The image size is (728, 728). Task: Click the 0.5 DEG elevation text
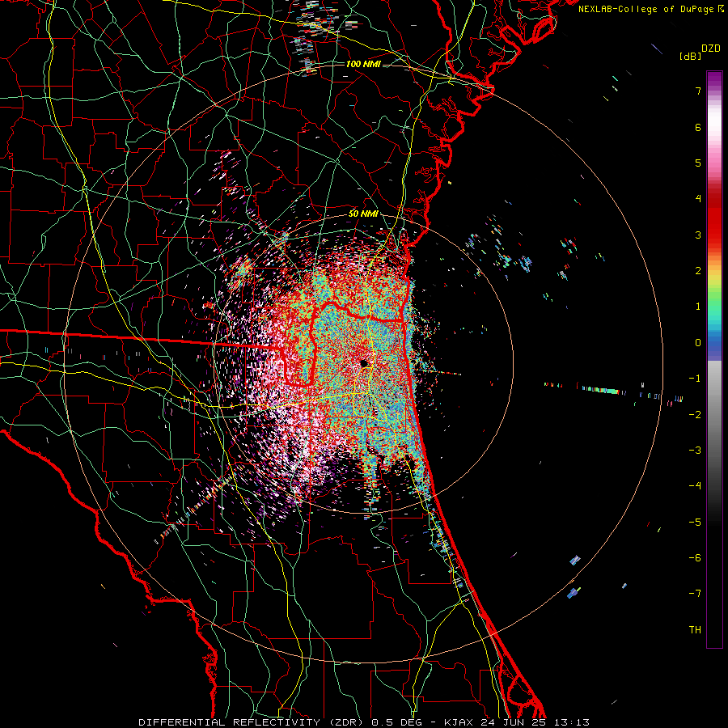point(396,722)
